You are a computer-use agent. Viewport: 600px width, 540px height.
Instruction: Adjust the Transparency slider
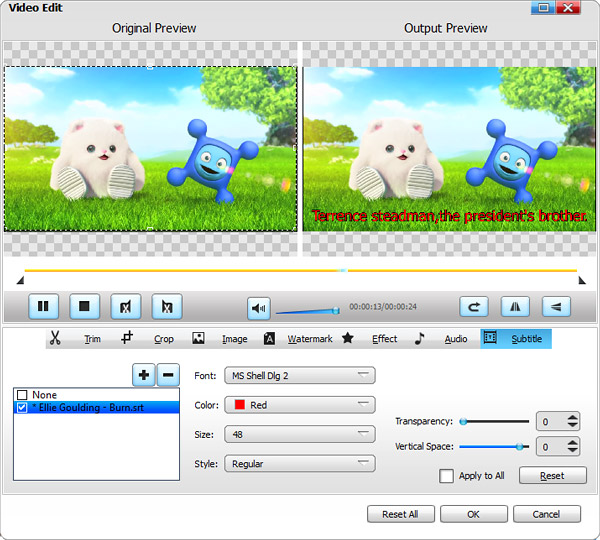pyautogui.click(x=494, y=422)
